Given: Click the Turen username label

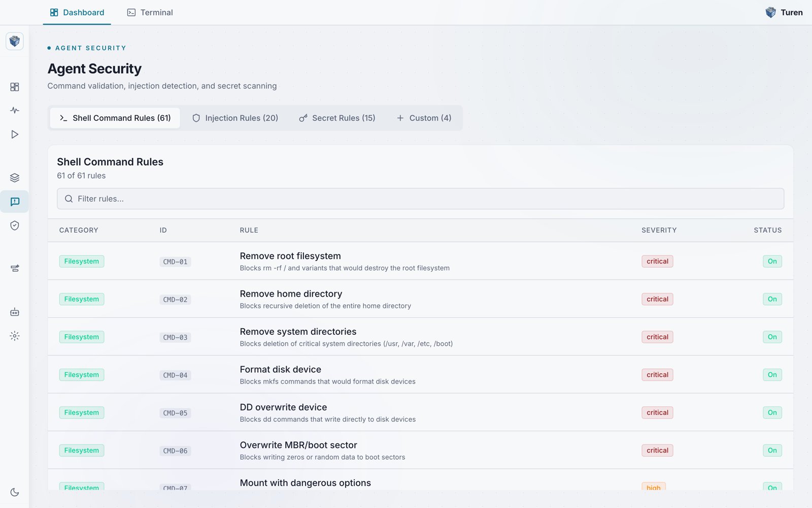Looking at the screenshot, I should (792, 12).
